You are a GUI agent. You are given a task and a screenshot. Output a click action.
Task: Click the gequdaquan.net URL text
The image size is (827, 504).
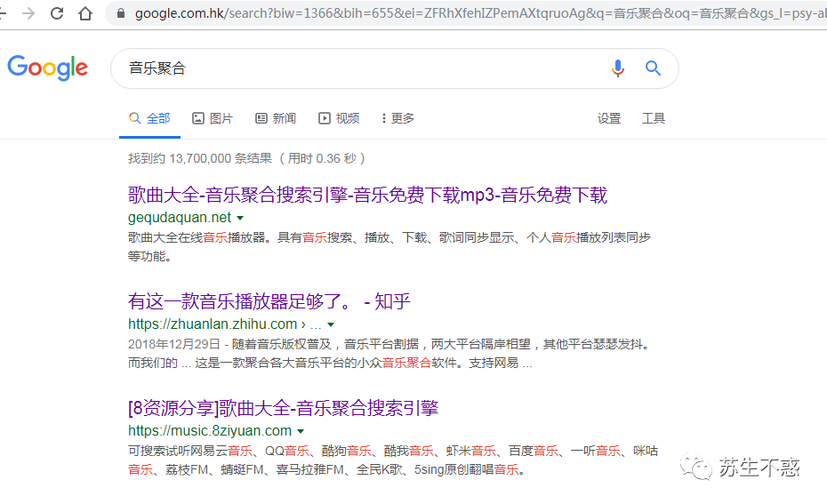point(180,217)
